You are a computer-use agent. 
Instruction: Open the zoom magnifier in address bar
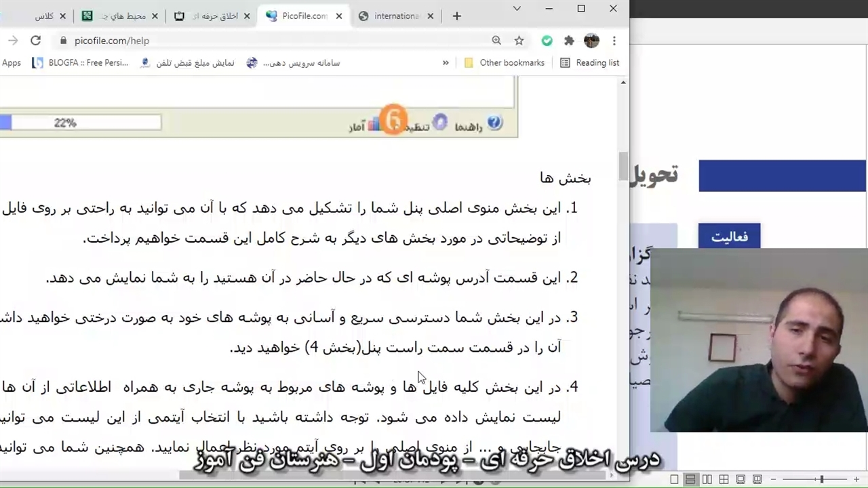[x=496, y=41]
